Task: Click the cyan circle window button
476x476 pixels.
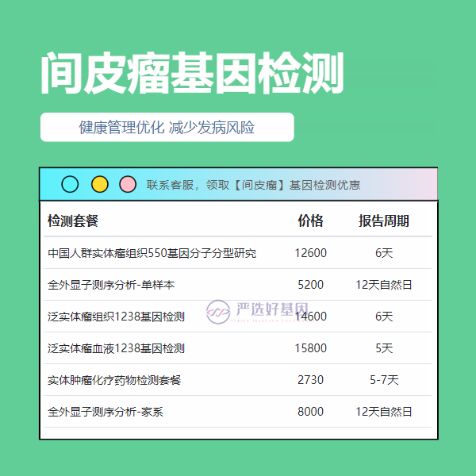Action: pyautogui.click(x=70, y=185)
